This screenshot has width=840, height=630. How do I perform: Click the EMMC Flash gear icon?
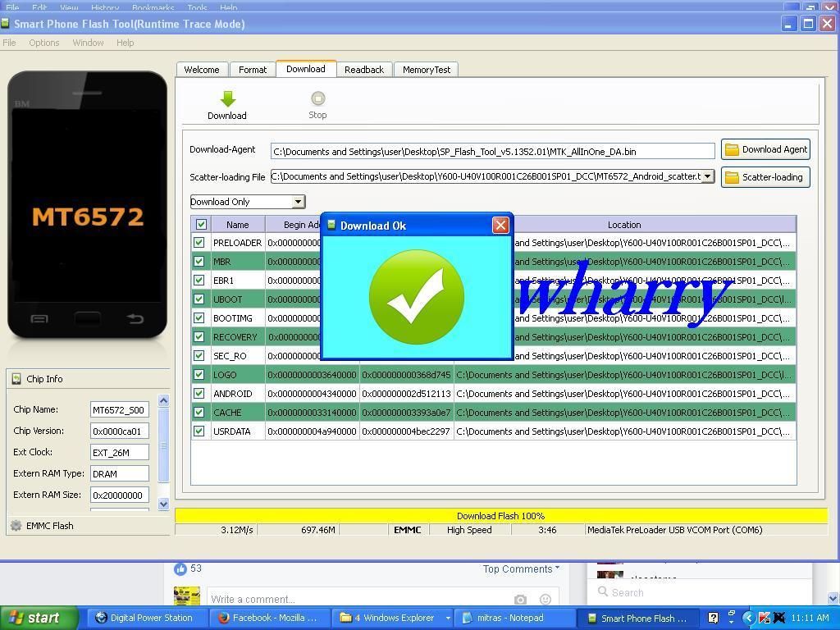16,526
